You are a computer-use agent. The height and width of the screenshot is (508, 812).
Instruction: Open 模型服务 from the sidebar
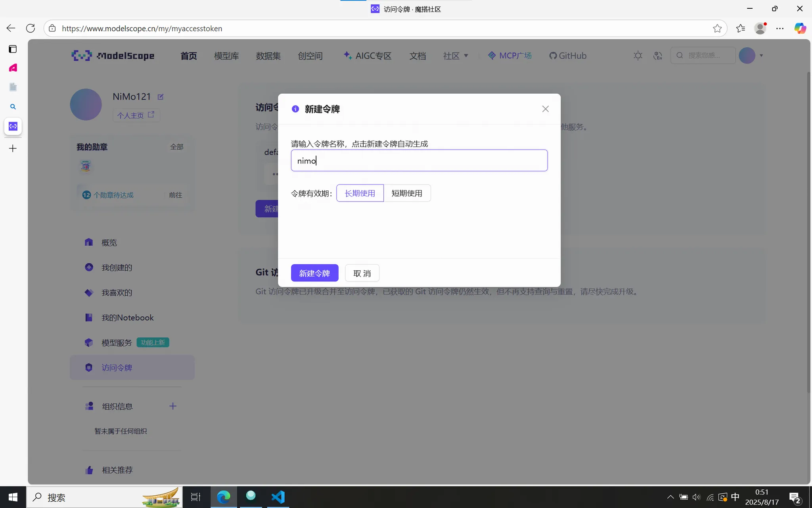tap(117, 342)
